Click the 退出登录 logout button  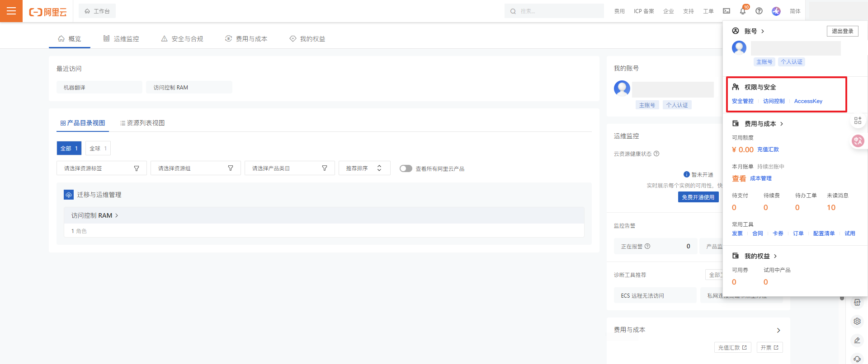842,31
